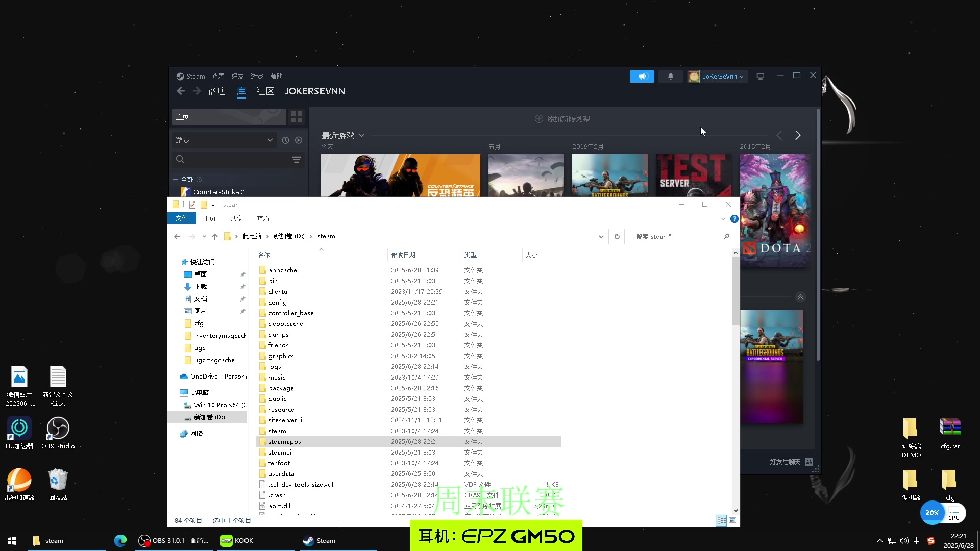980x551 pixels.
Task: Open Steam menu in Steam window
Action: pyautogui.click(x=195, y=77)
